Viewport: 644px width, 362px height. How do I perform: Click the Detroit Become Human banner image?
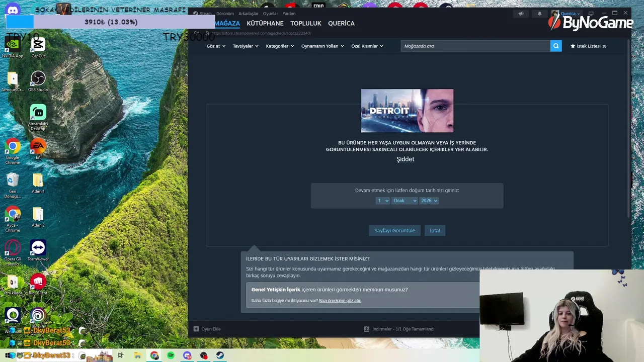pos(407,111)
